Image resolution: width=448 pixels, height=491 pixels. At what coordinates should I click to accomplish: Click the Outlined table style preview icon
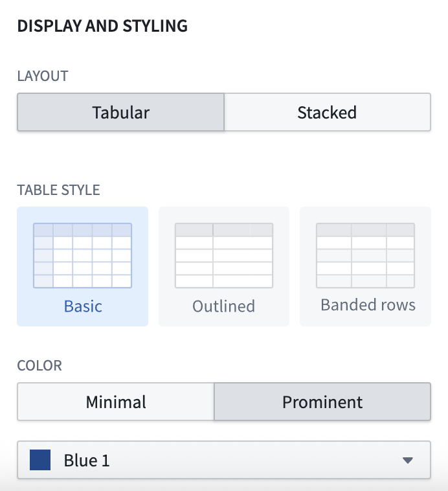point(224,255)
